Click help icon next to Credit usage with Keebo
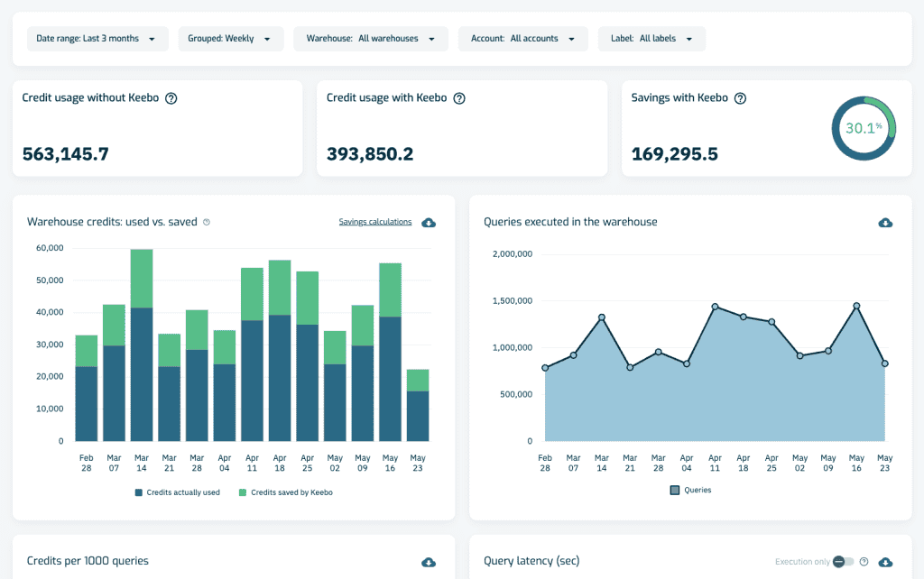This screenshot has height=579, width=924. [x=459, y=98]
